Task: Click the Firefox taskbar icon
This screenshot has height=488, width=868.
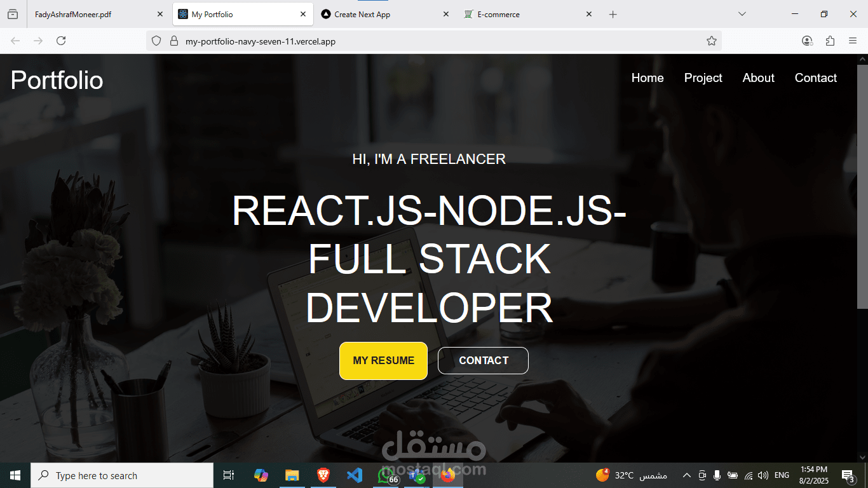Action: point(447,475)
